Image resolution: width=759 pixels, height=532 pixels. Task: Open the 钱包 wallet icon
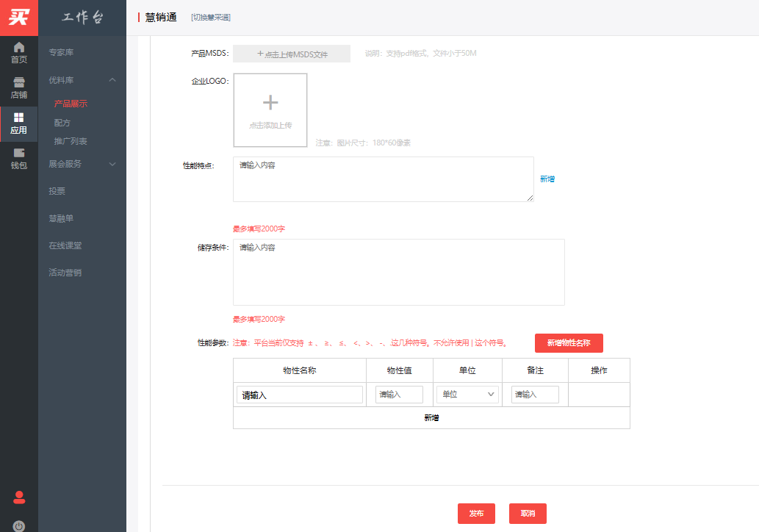click(19, 159)
